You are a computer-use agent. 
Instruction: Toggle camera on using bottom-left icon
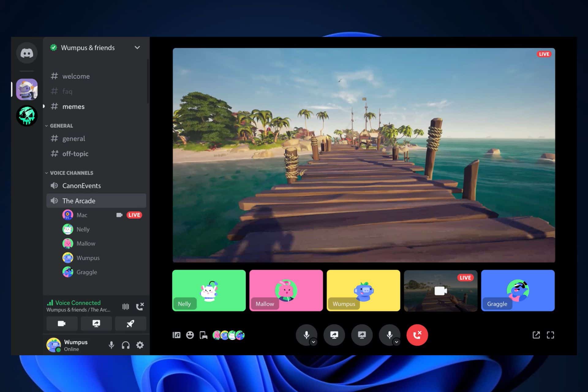[x=61, y=323]
